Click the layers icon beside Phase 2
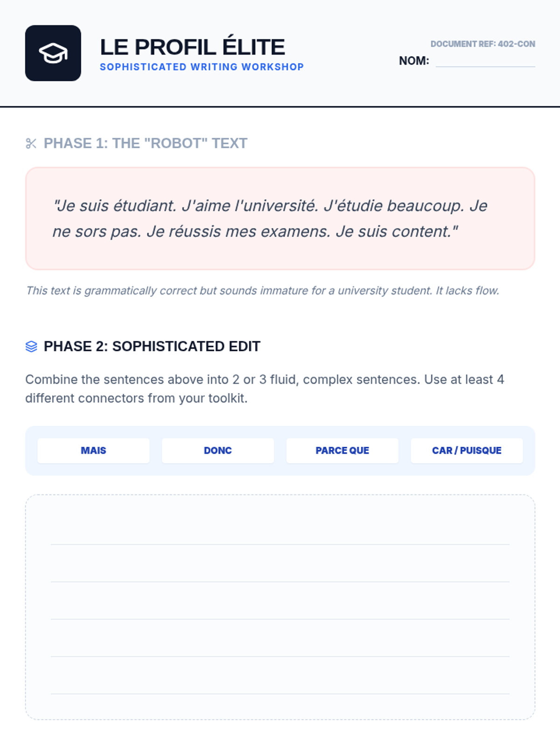This screenshot has width=560, height=747. click(x=31, y=346)
